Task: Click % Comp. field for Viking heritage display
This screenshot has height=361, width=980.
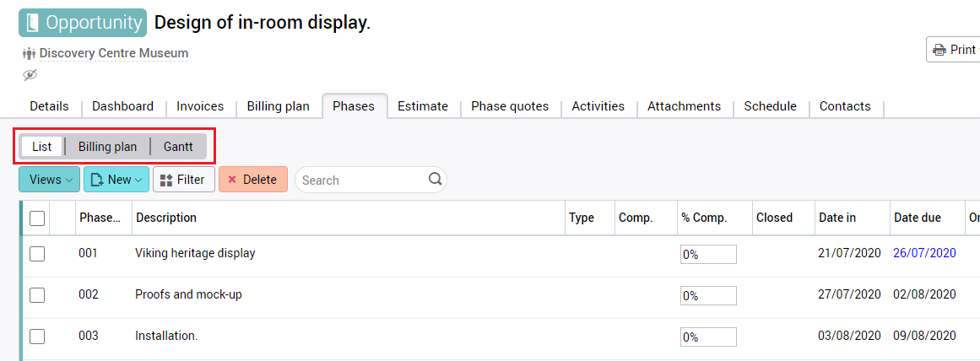Action: coord(708,254)
